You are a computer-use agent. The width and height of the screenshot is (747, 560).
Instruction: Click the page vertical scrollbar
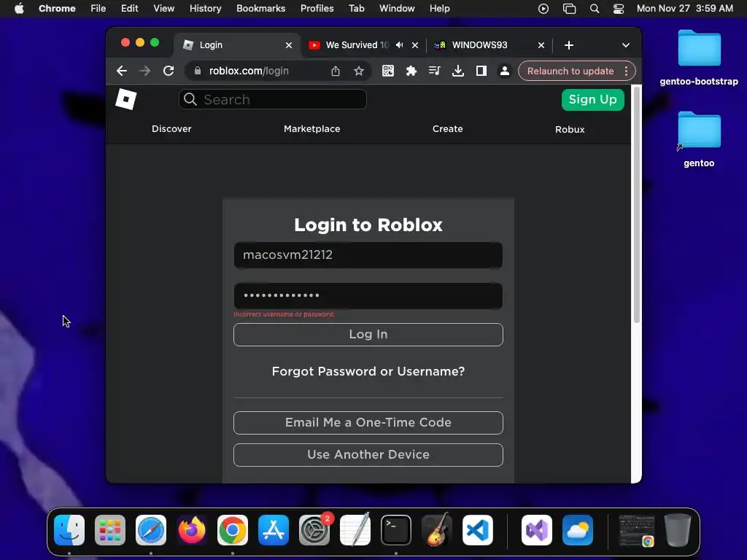(x=636, y=205)
